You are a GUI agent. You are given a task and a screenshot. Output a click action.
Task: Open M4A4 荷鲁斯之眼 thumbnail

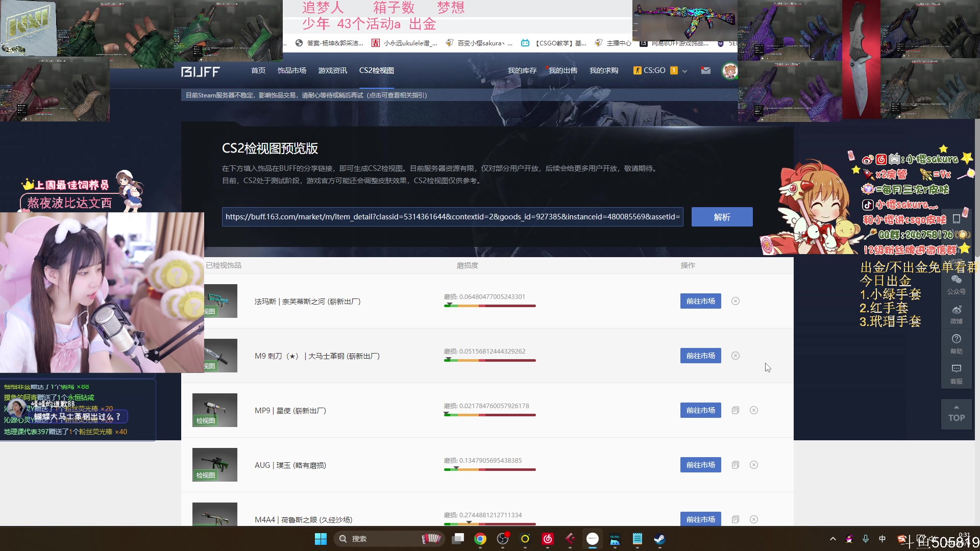pyautogui.click(x=215, y=514)
